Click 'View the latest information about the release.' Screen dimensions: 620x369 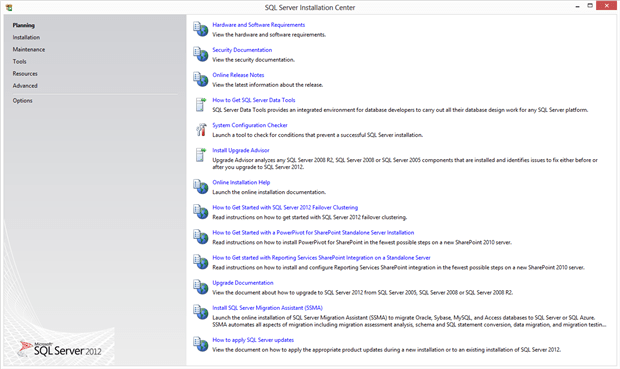coord(268,85)
